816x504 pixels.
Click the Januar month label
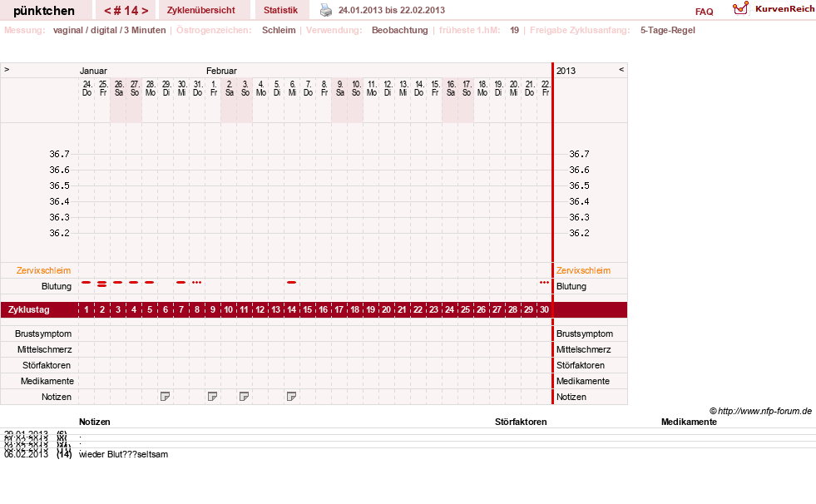click(93, 71)
